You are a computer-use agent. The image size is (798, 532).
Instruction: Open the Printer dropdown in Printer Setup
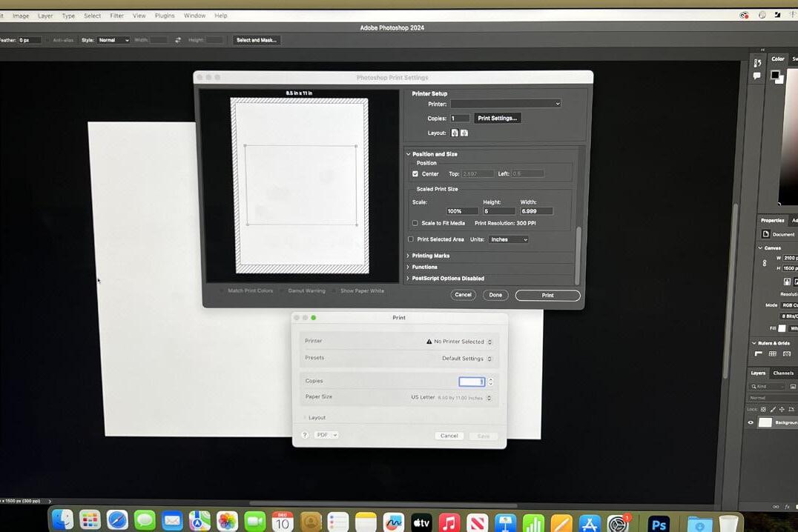click(x=505, y=103)
